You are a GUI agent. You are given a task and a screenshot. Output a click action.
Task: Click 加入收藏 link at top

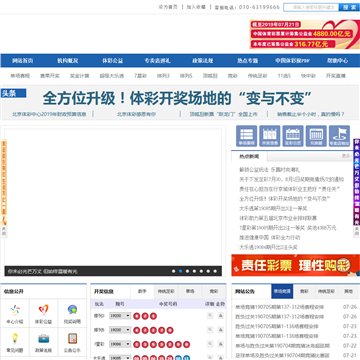[x=196, y=7]
